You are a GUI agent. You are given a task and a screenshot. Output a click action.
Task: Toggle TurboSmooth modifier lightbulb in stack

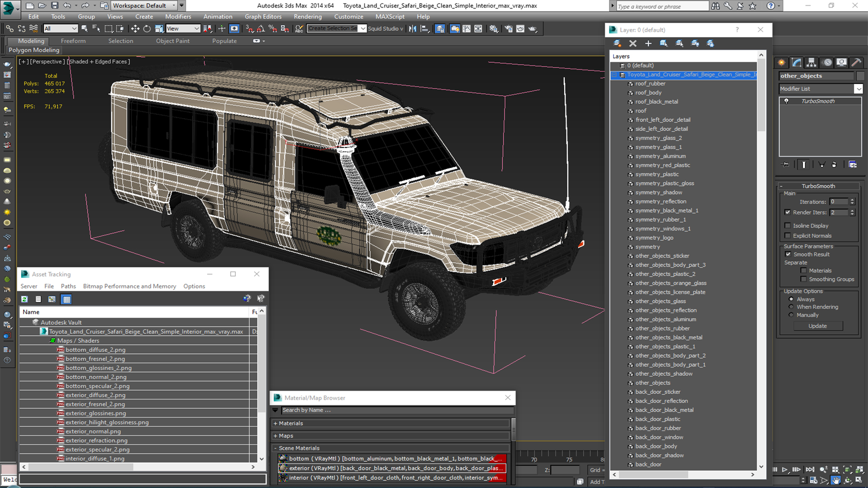click(786, 101)
